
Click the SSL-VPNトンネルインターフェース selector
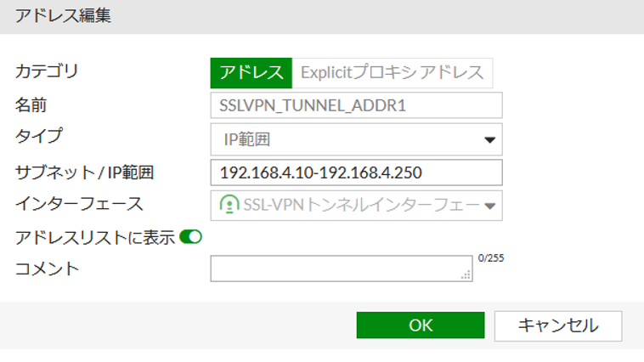pos(356,206)
